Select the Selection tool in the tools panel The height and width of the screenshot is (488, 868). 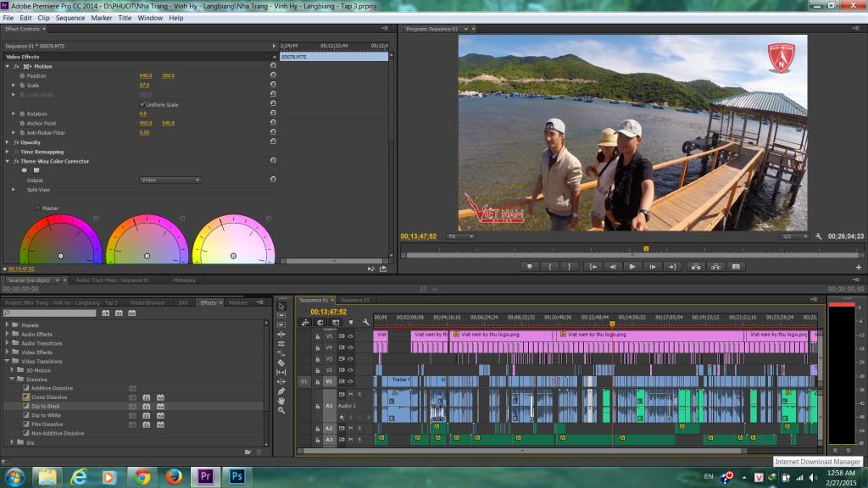click(x=281, y=306)
